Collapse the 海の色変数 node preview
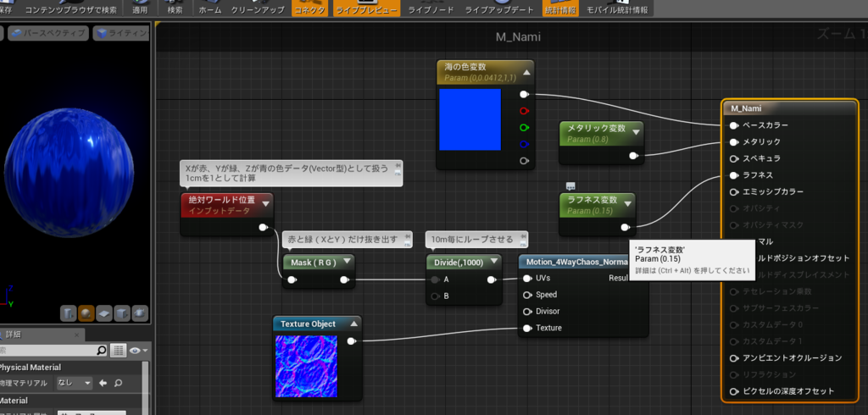The width and height of the screenshot is (868, 415). pos(526,73)
